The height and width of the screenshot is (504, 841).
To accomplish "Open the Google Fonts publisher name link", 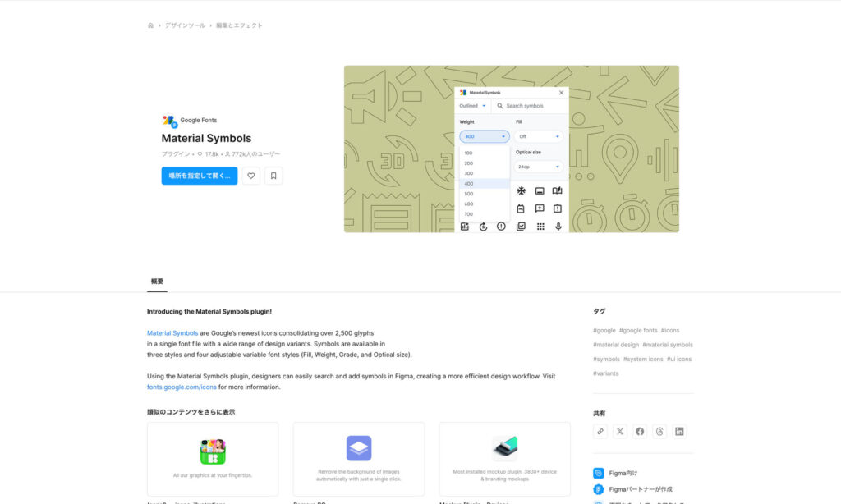I will coord(199,120).
